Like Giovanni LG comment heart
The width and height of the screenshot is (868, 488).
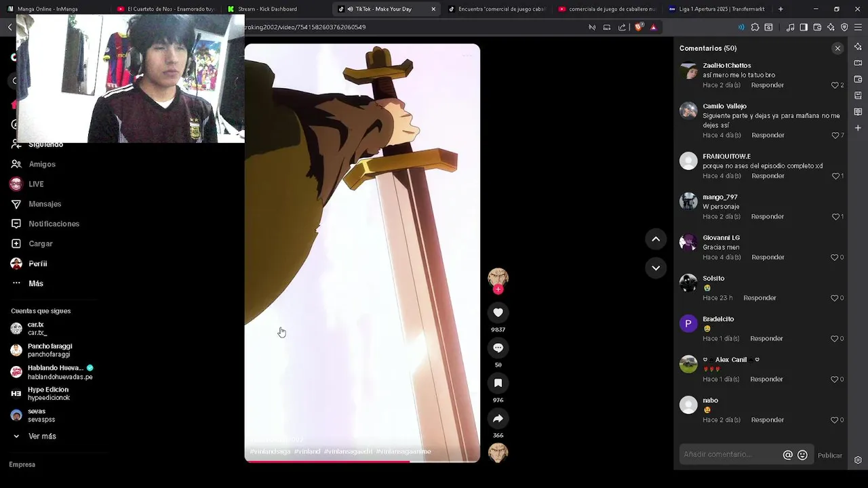[835, 258]
